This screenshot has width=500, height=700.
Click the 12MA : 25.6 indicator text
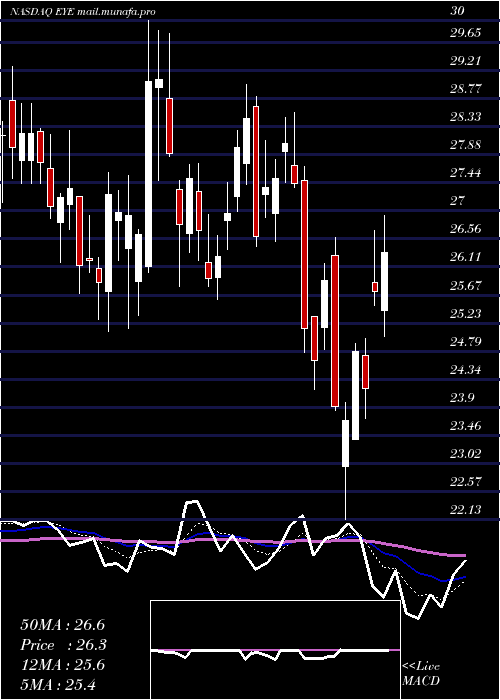pos(63,665)
